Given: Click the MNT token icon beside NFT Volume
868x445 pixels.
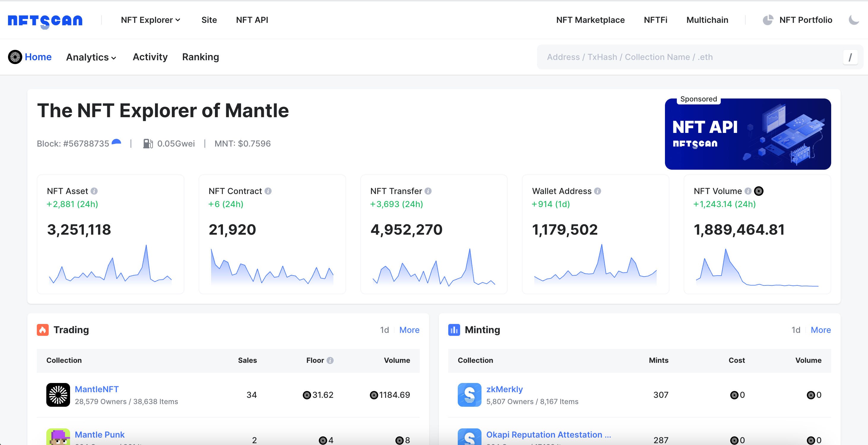Looking at the screenshot, I should pos(758,191).
